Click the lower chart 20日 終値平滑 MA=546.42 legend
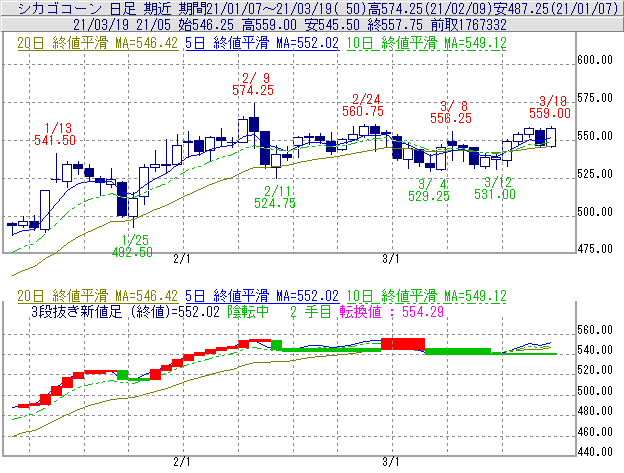Screen dimensions: 624x473 pyautogui.click(x=98, y=296)
